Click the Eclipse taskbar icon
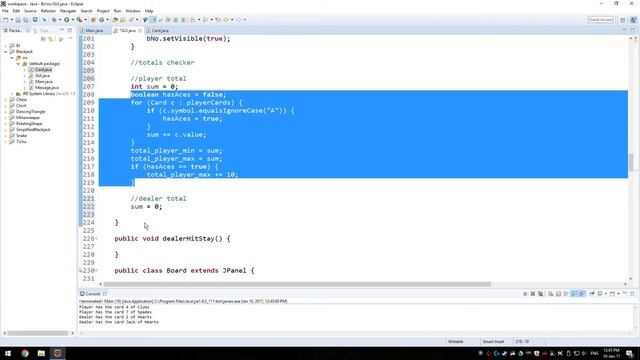Viewport: 640px width, 360px height. [x=58, y=353]
